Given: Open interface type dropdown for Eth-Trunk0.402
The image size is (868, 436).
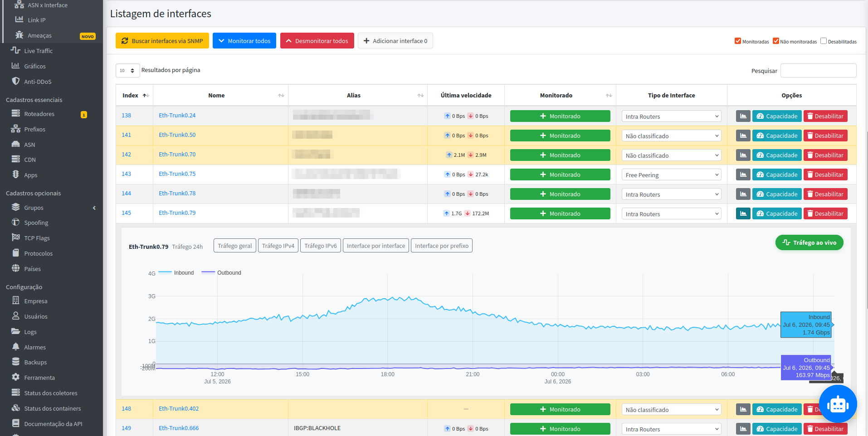Looking at the screenshot, I should pyautogui.click(x=671, y=410).
